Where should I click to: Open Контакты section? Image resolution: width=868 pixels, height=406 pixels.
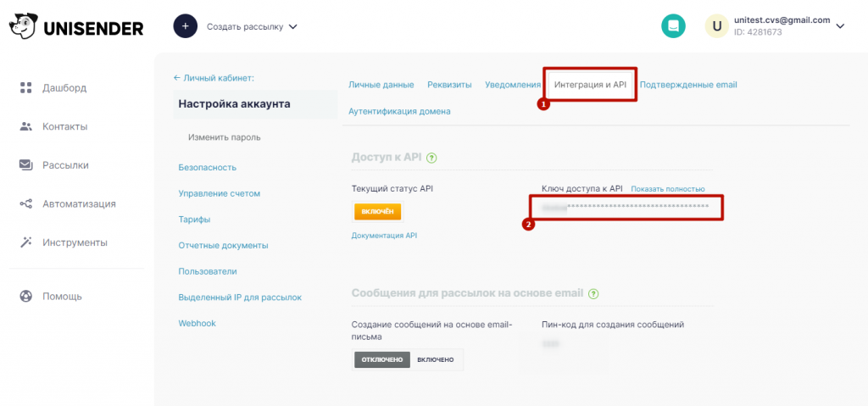click(64, 127)
